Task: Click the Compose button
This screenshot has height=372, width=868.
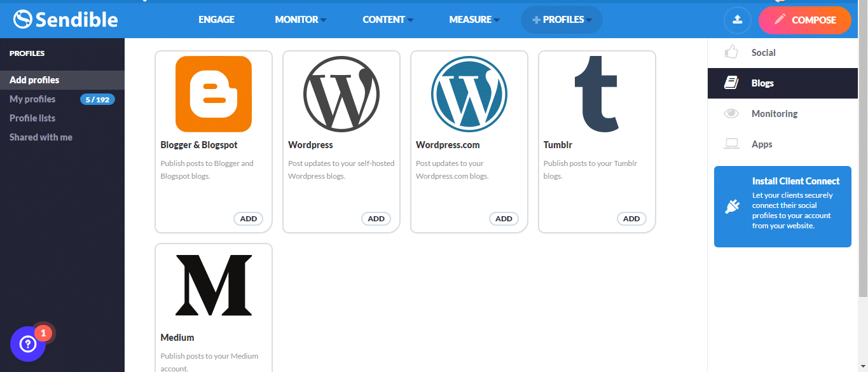Action: [805, 20]
